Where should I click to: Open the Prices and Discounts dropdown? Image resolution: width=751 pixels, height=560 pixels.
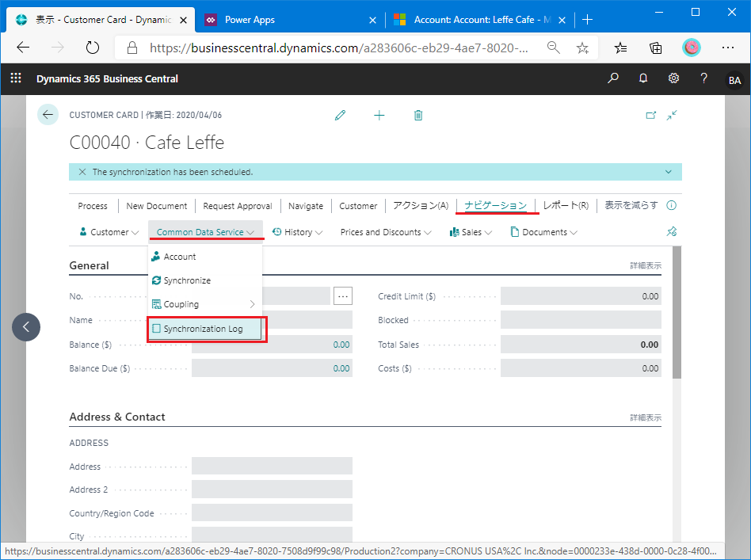tap(386, 232)
